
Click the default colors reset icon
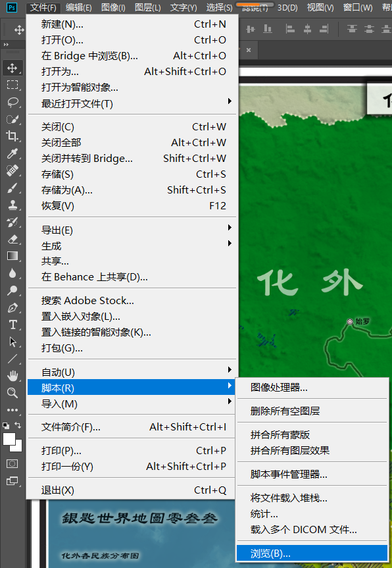click(x=6, y=425)
